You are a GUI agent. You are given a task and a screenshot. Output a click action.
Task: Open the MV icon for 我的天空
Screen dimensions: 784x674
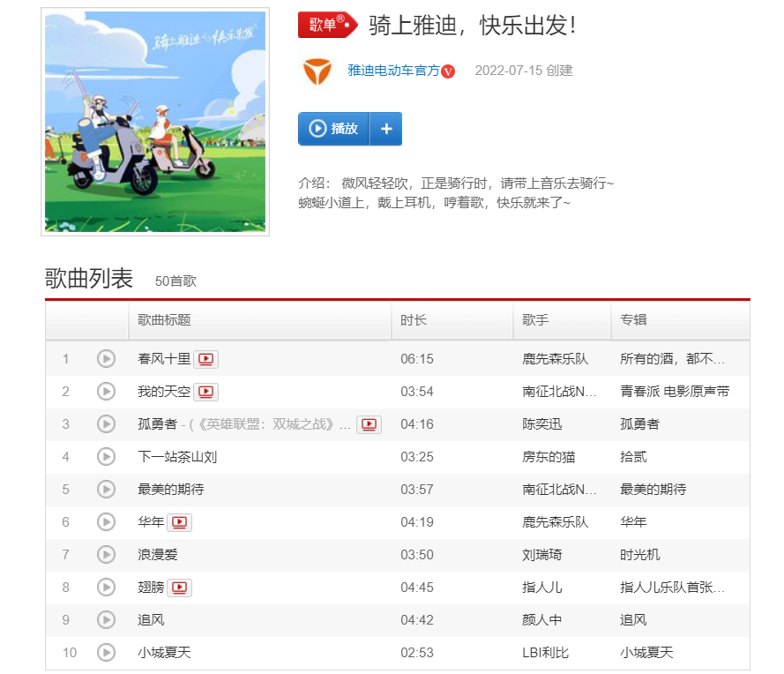pos(205,392)
